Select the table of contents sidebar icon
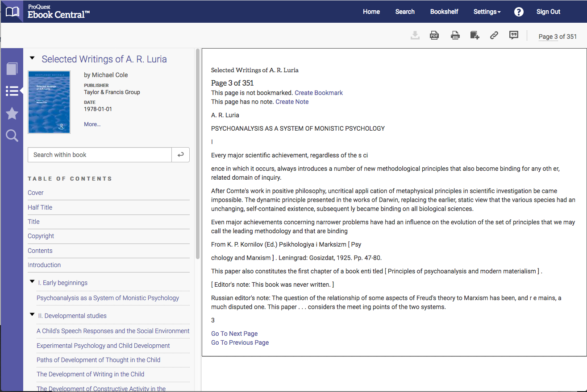This screenshot has height=392, width=587. 12,91
